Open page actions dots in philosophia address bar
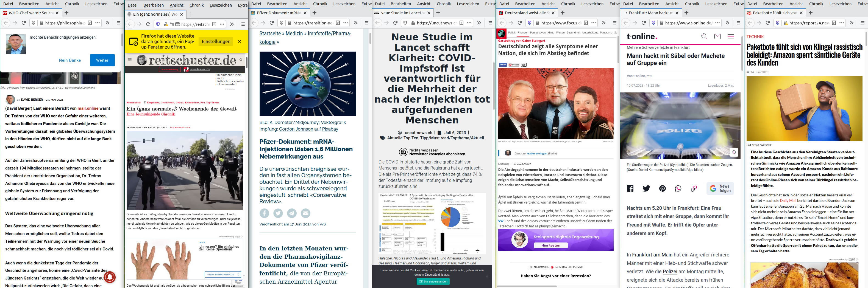Screen dimensions: 868x288 [x=98, y=23]
